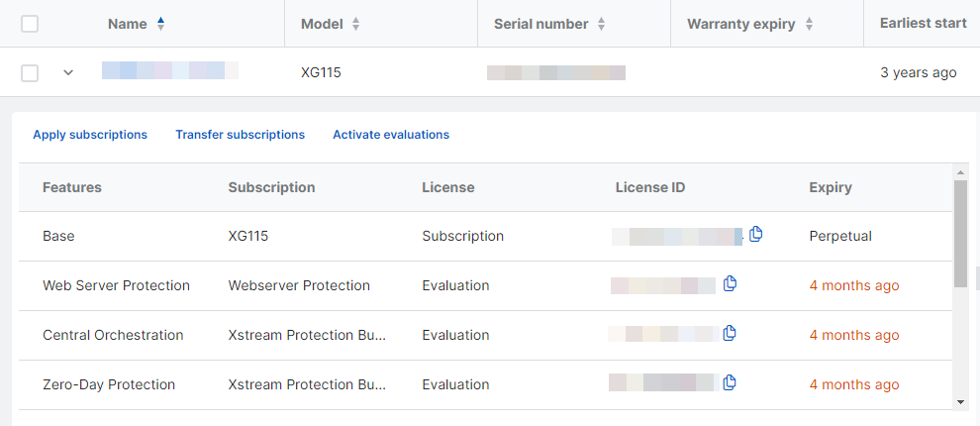Open Transfer subscriptions
The width and height of the screenshot is (980, 426).
(x=241, y=135)
